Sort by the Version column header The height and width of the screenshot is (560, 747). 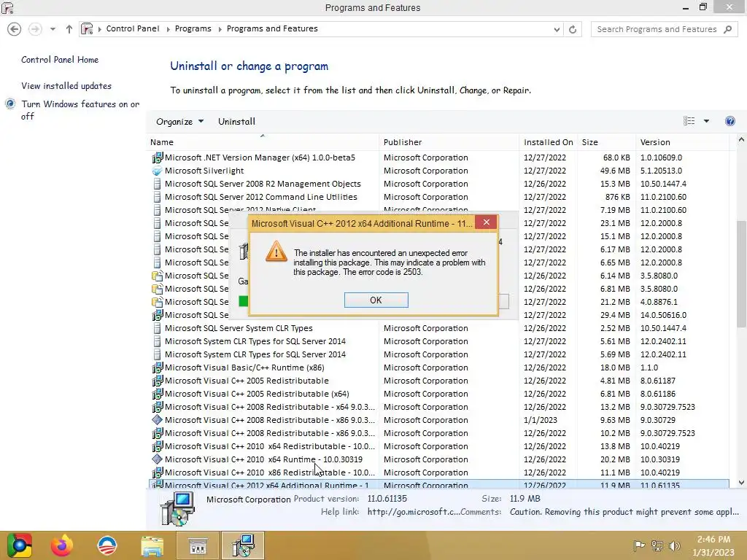pyautogui.click(x=682, y=142)
